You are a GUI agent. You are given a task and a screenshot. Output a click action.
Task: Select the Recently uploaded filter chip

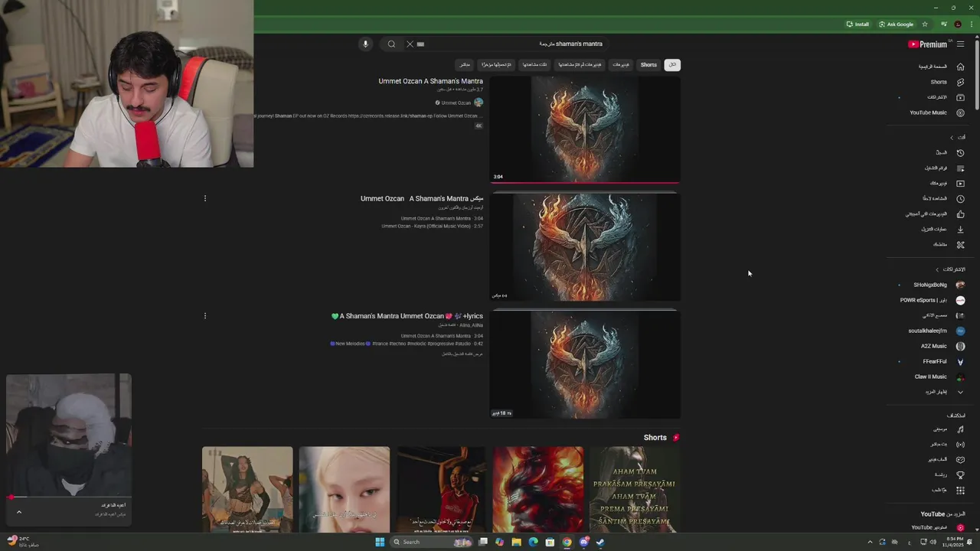496,64
